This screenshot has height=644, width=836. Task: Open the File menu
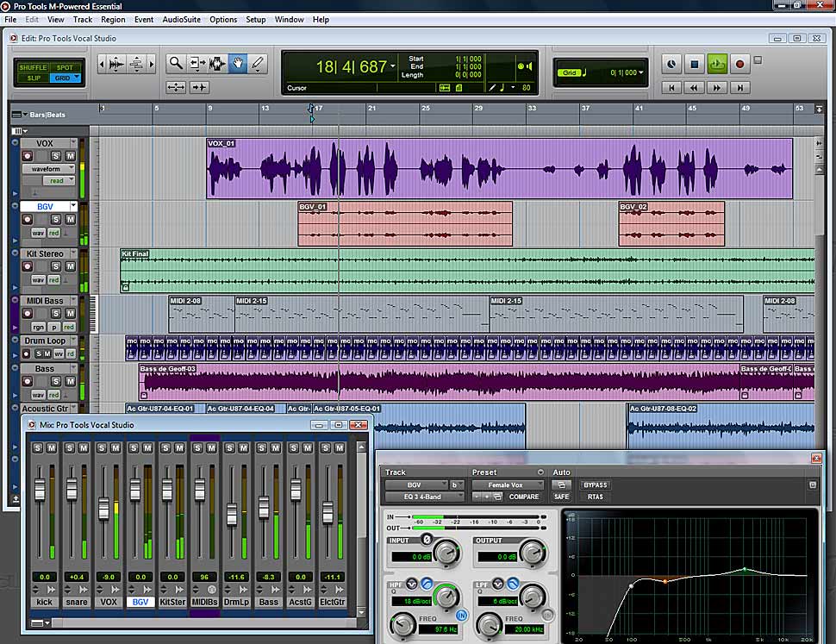tap(10, 20)
